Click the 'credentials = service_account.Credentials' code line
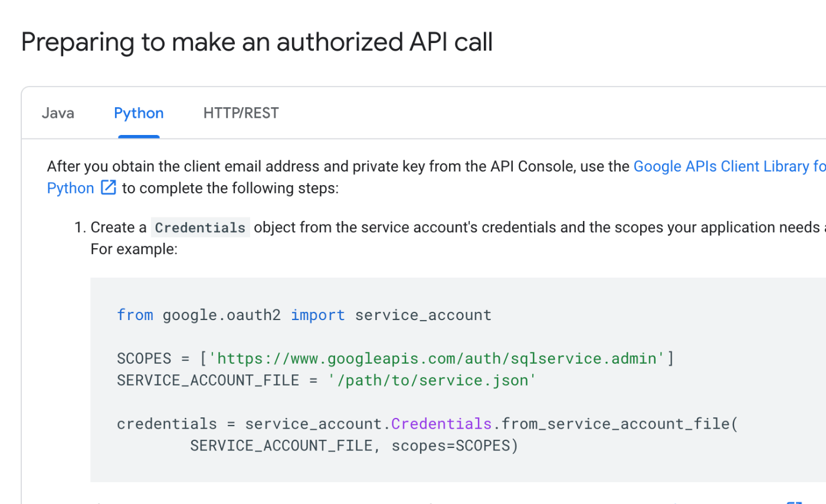This screenshot has width=826, height=504. [427, 424]
